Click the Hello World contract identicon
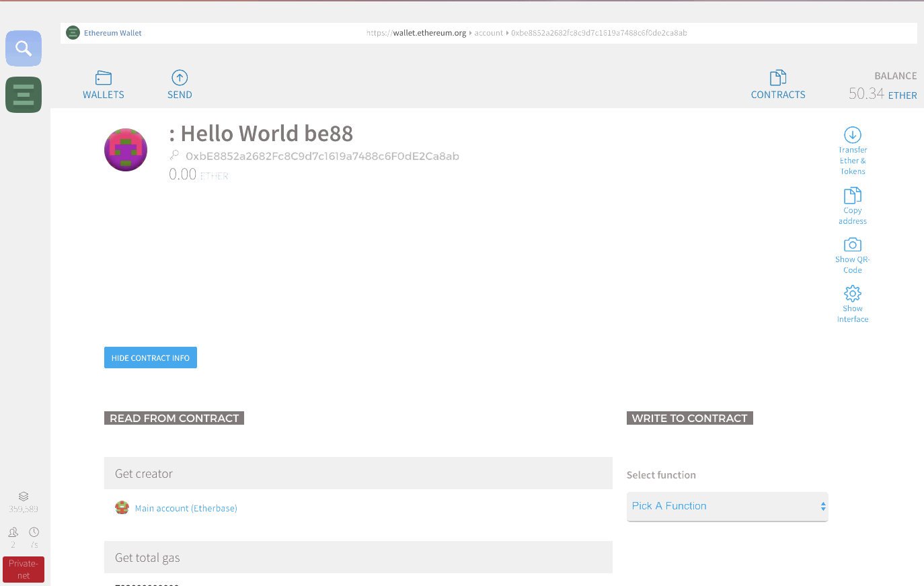Screen dimensions: 924x586 [126, 150]
